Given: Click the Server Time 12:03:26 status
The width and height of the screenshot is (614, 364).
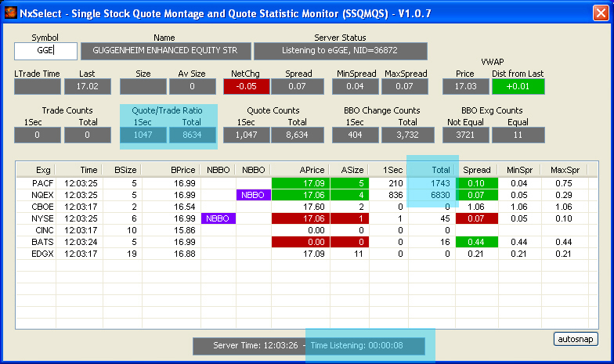Looking at the screenshot, I should tap(255, 346).
